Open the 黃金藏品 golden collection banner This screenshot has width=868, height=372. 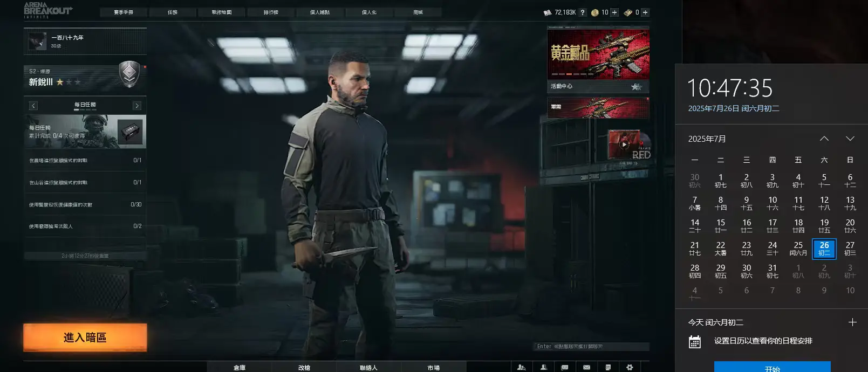click(598, 54)
